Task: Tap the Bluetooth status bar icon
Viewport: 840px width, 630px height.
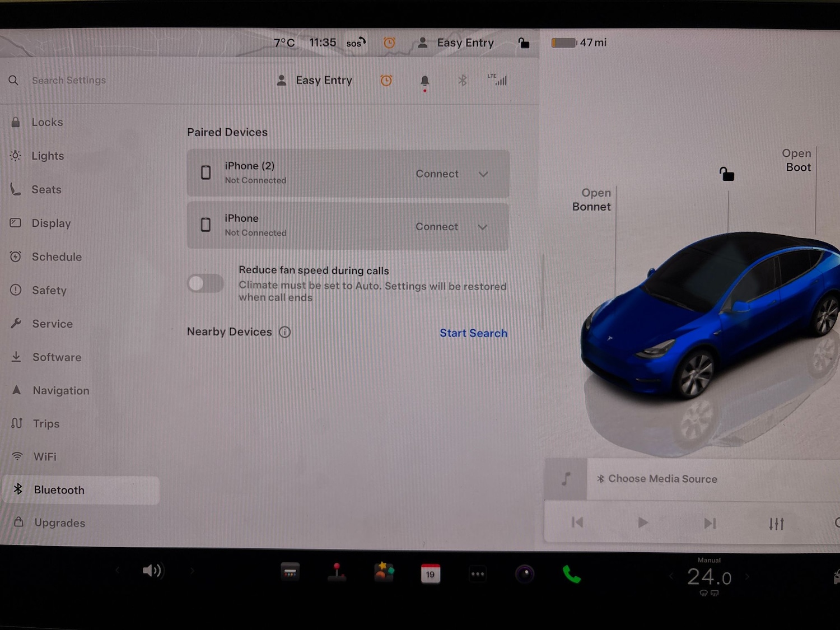Action: 463,80
